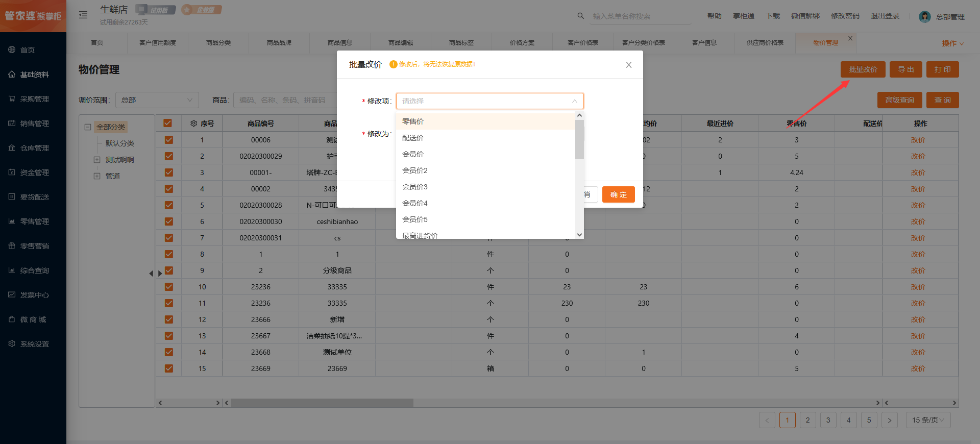Toggle the select-all checkbox in table header
The width and height of the screenshot is (980, 444).
pos(167,123)
